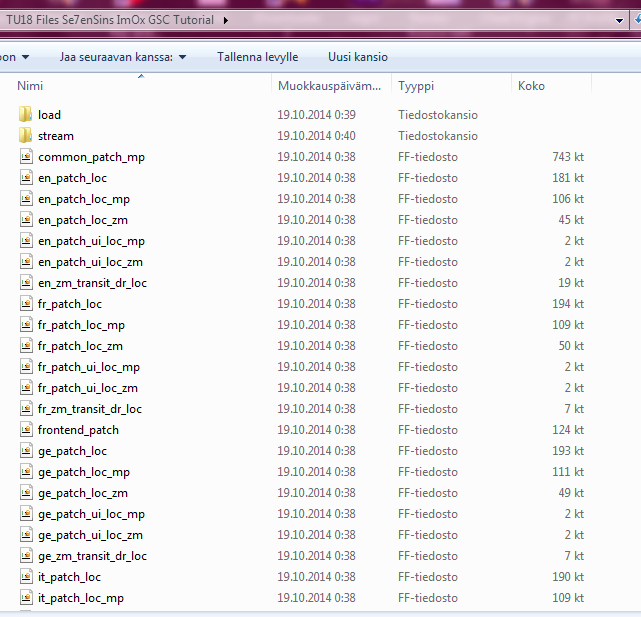Click the 181 kt size value

coord(568,177)
